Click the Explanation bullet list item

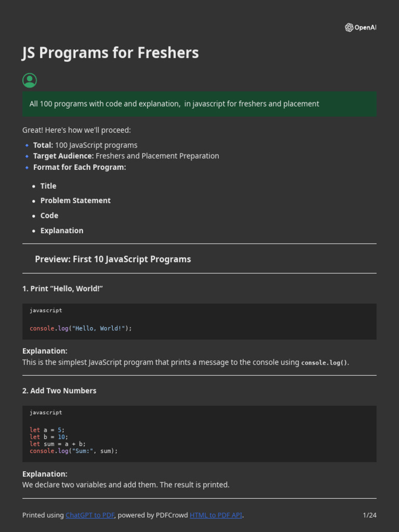coord(62,231)
